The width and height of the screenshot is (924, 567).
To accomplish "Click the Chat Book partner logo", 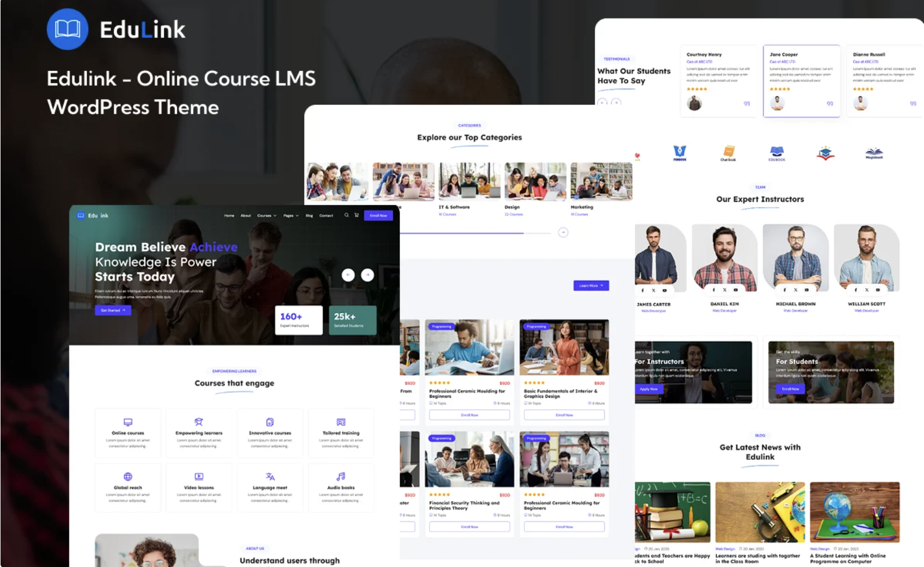I will [x=728, y=153].
